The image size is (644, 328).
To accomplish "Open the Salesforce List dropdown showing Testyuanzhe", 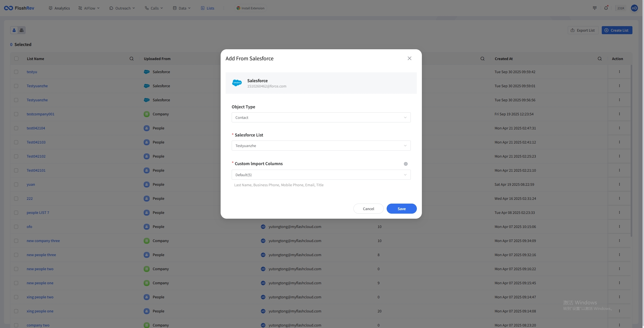I will pos(321,146).
